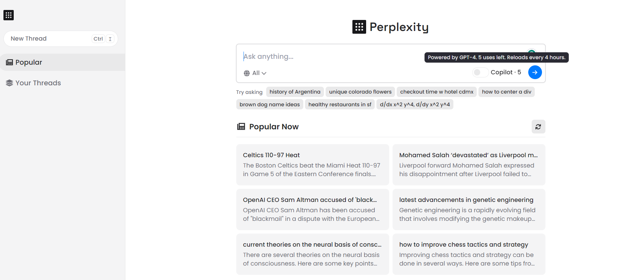Click the Perplexity logo icon
The width and height of the screenshot is (644, 280).
pyautogui.click(x=359, y=27)
